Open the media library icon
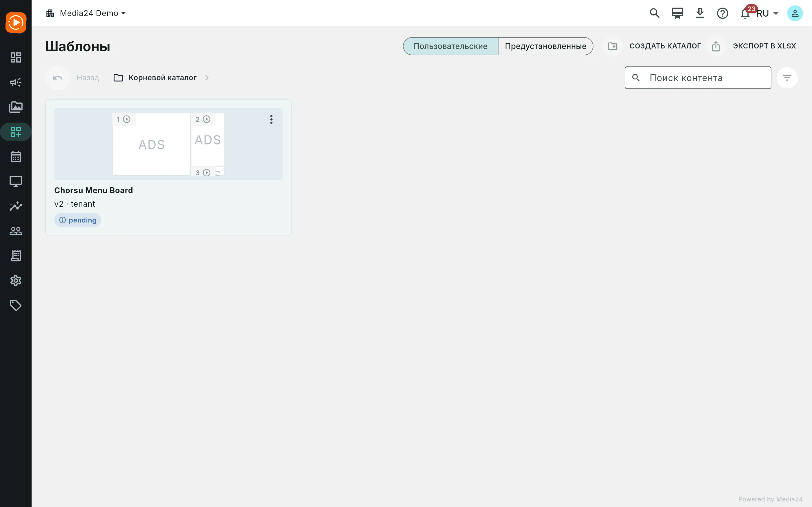 pos(16,107)
